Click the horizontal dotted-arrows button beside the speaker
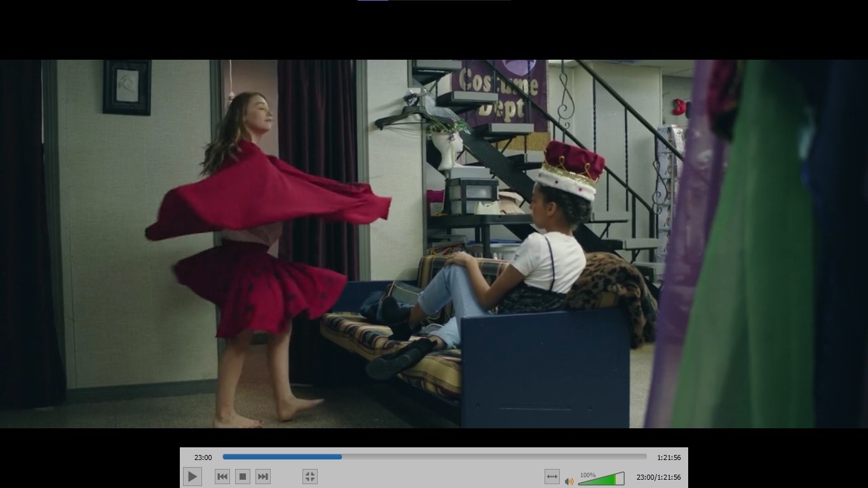 552,477
